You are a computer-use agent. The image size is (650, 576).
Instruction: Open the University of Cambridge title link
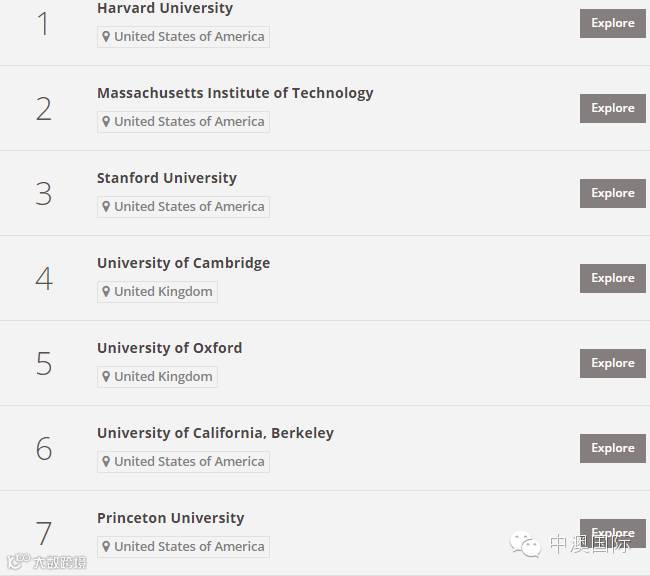pyautogui.click(x=183, y=263)
